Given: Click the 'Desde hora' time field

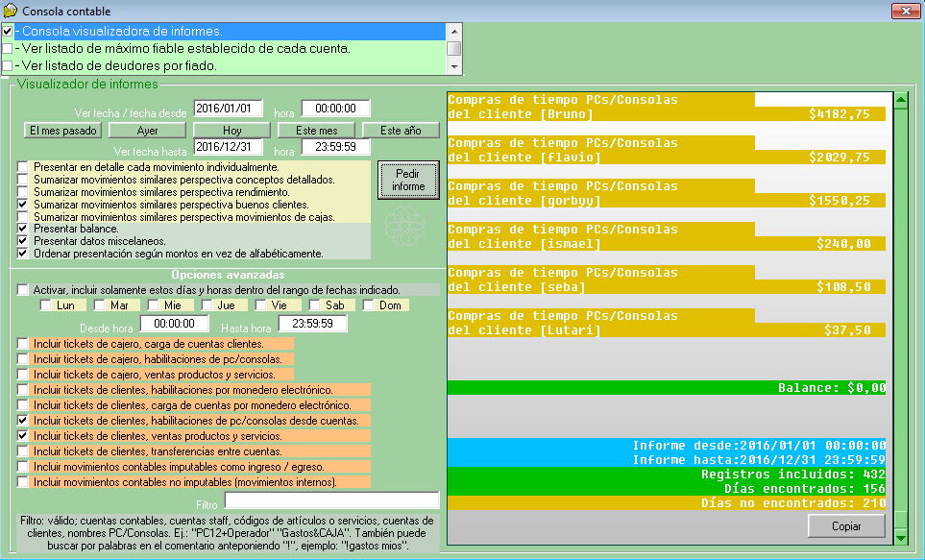Looking at the screenshot, I should (x=174, y=324).
